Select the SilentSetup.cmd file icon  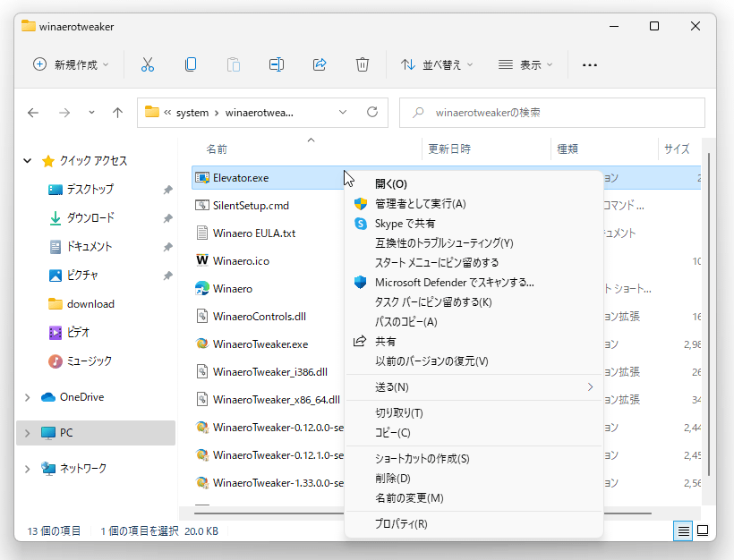[202, 206]
